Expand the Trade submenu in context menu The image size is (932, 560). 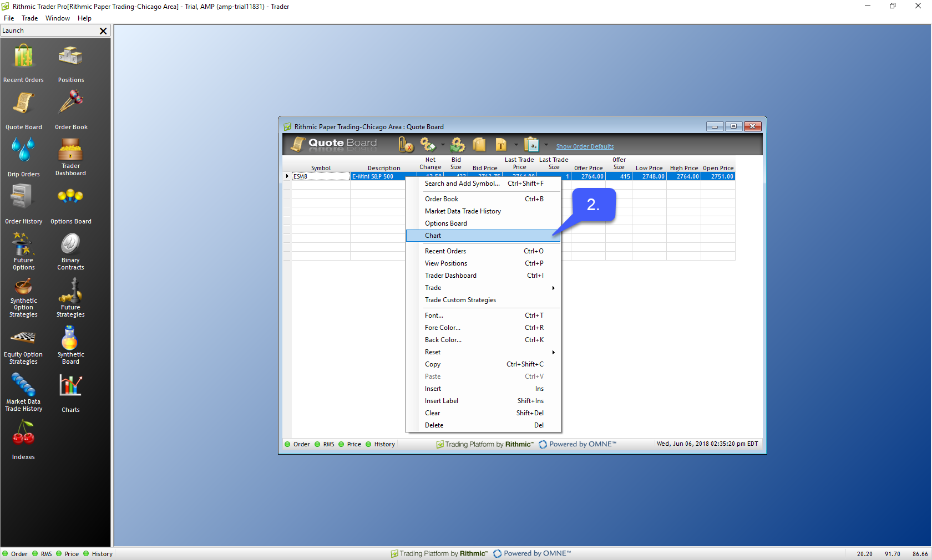(x=553, y=288)
